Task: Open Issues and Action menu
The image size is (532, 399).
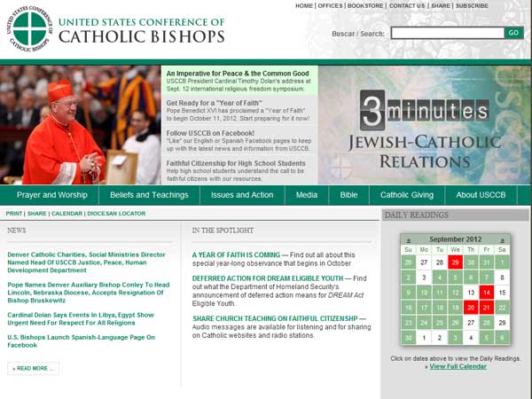Action: pos(242,195)
